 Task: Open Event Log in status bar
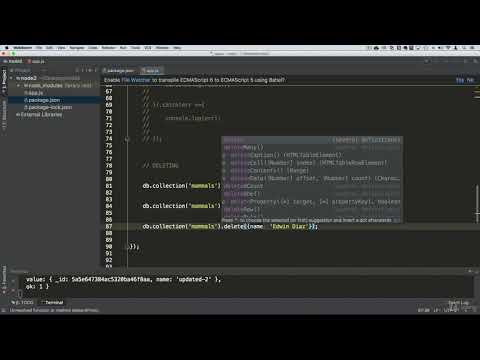pos(459,302)
